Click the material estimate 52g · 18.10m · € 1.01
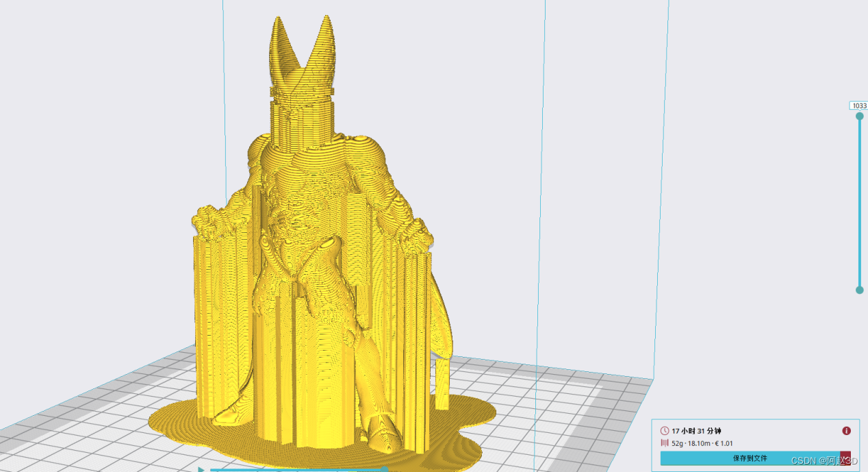The height and width of the screenshot is (472, 868). [702, 443]
